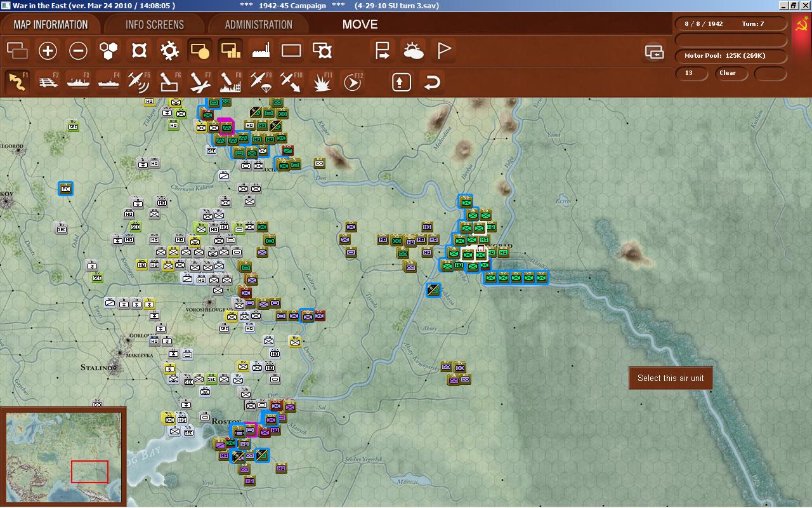Viewport: 812px width, 508px height.
Task: Select the lone blue-bordered counter west of the Aksay river label
Action: 433,290
